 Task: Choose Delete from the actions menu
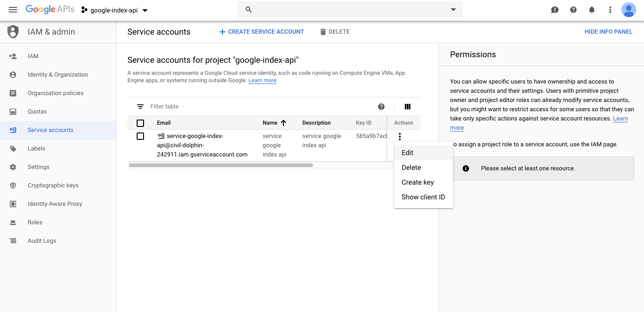pos(423,168)
